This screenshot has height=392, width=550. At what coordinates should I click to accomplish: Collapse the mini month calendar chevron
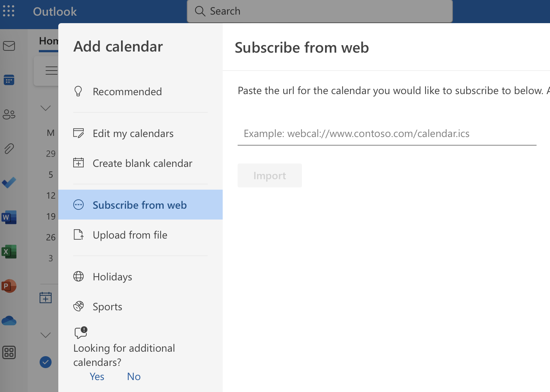coord(46,108)
